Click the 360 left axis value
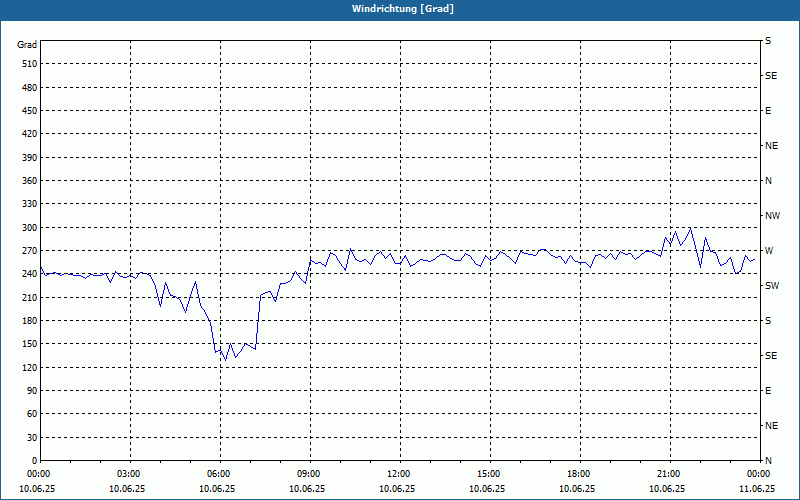Screen dimensions: 800x500 30,181
